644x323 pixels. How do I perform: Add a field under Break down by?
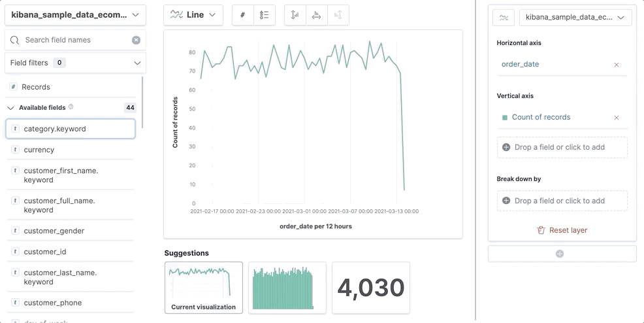point(562,201)
